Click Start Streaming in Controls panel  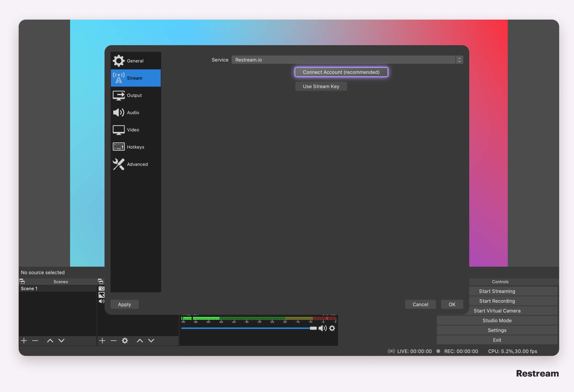click(x=497, y=291)
